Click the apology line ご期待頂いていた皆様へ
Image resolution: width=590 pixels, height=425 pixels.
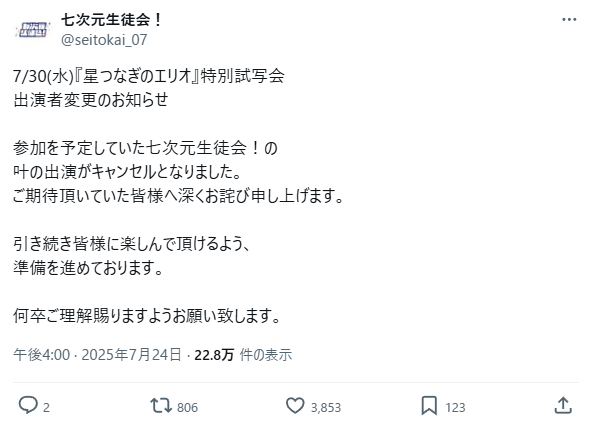178,196
